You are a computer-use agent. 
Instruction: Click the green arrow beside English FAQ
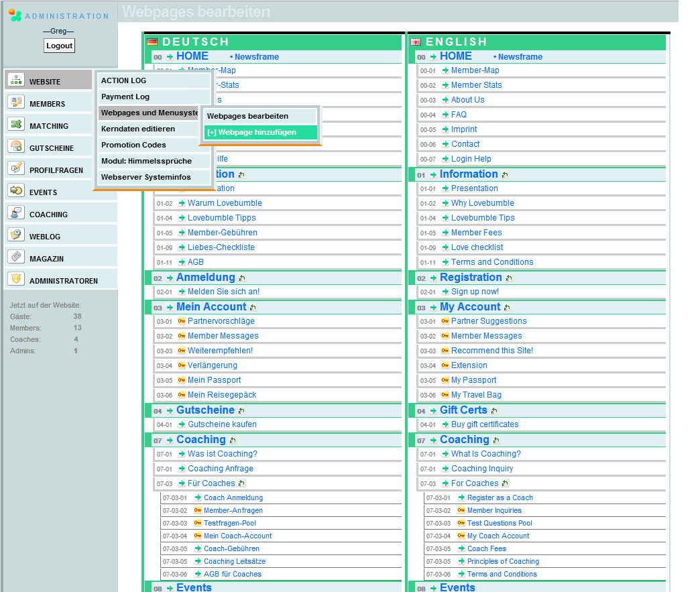tap(445, 115)
